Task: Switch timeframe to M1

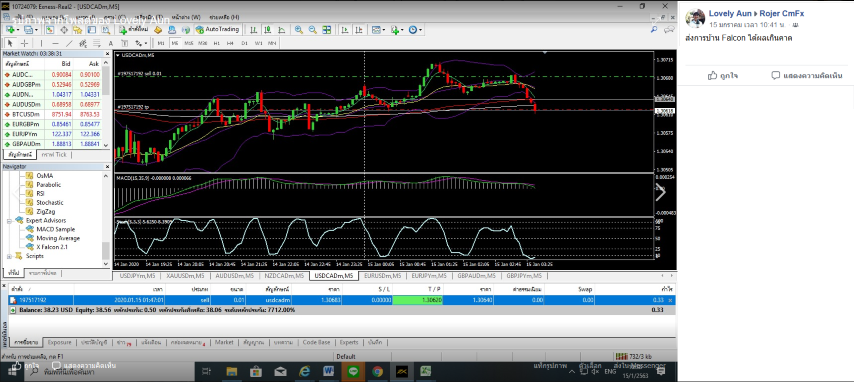Action: pyautogui.click(x=161, y=43)
